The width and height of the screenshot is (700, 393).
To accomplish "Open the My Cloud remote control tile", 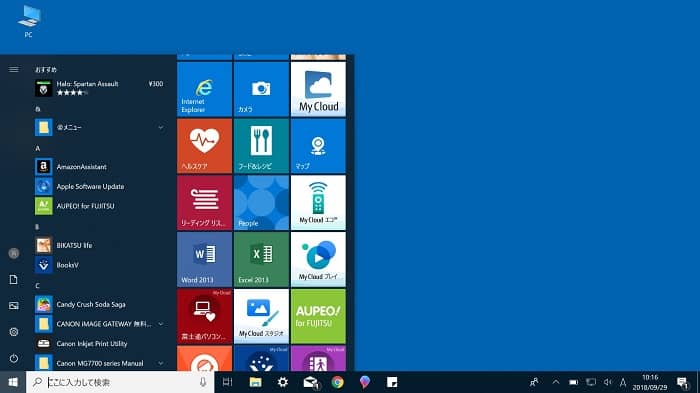I will pos(318,202).
